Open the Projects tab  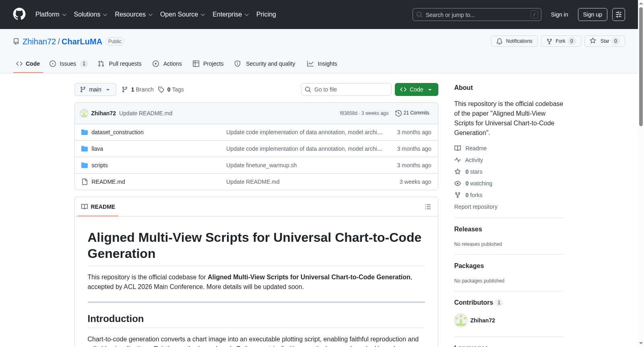[208, 64]
